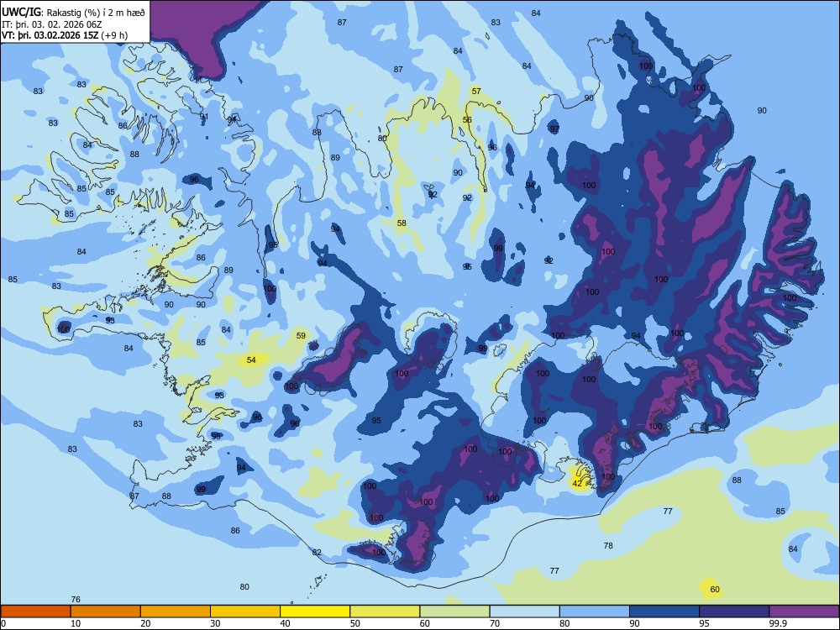Click the dark orange 0–10 legend swatch
The height and width of the screenshot is (630, 840).
pos(35,612)
